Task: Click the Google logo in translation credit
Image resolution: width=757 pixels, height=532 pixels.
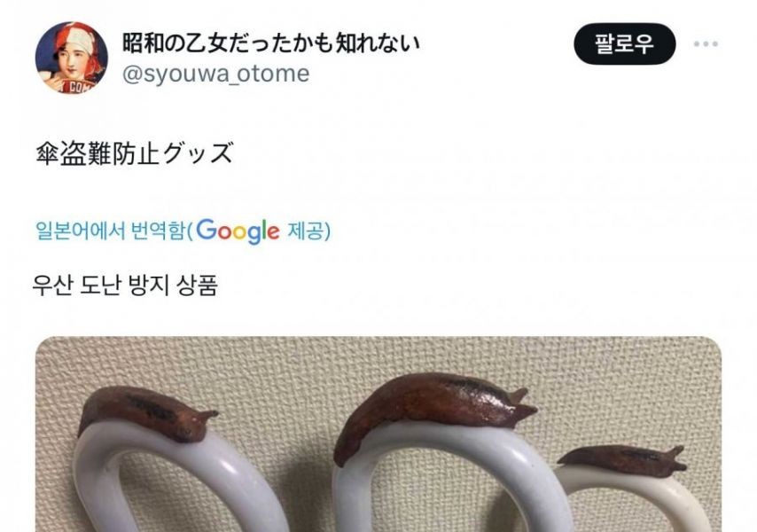Action: [x=238, y=231]
